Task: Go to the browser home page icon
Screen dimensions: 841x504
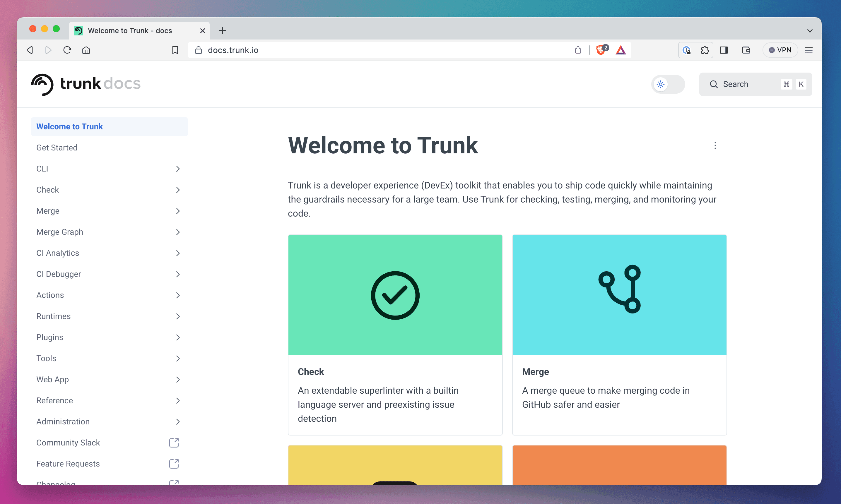Action: click(x=86, y=50)
